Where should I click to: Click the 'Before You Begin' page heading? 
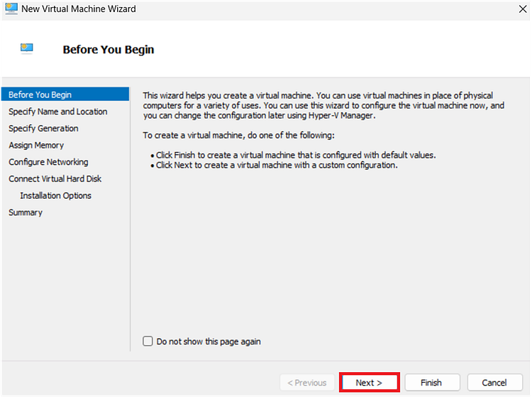click(109, 50)
